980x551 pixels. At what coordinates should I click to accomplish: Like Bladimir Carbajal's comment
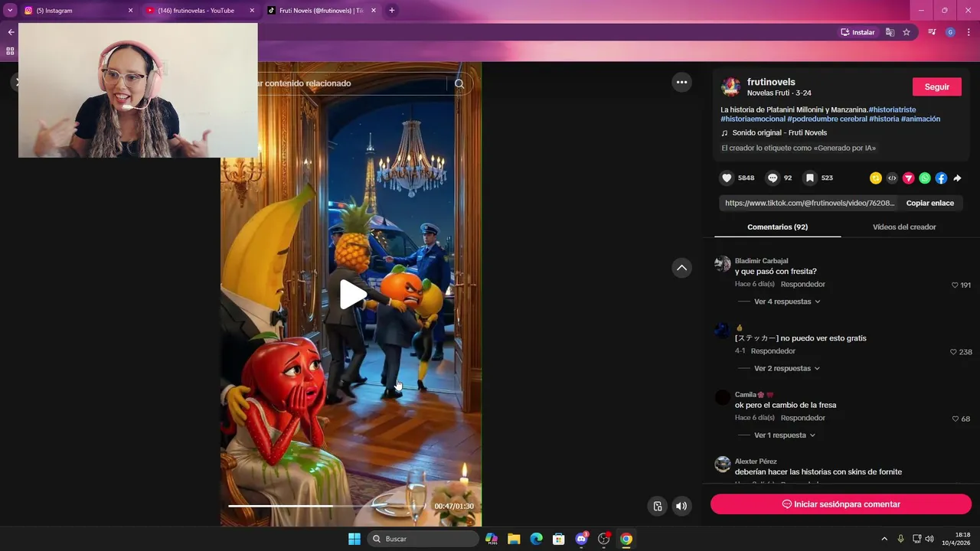[x=955, y=285]
